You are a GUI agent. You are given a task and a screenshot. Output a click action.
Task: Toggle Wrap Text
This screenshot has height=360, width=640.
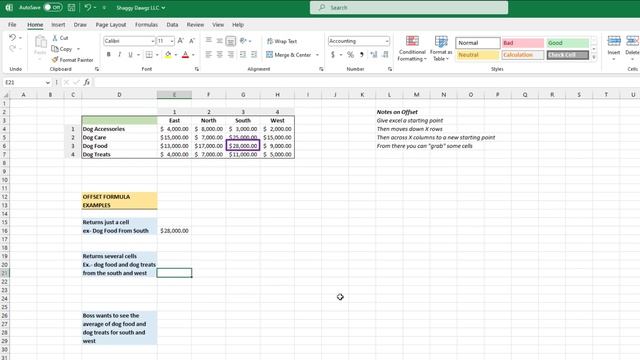[282, 41]
